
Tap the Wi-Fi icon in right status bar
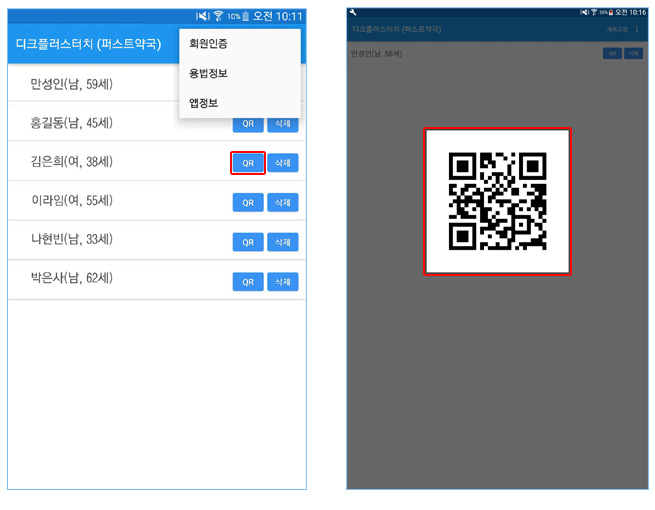tap(594, 13)
